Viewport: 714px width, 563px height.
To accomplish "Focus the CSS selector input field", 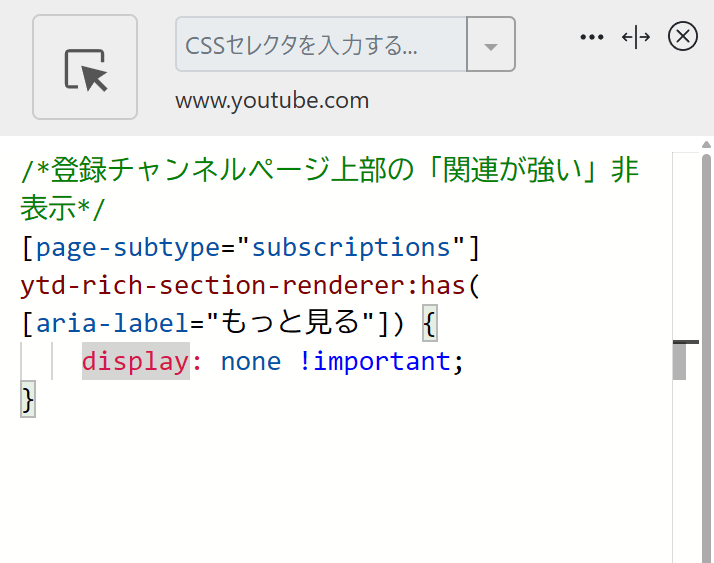I will pos(320,45).
